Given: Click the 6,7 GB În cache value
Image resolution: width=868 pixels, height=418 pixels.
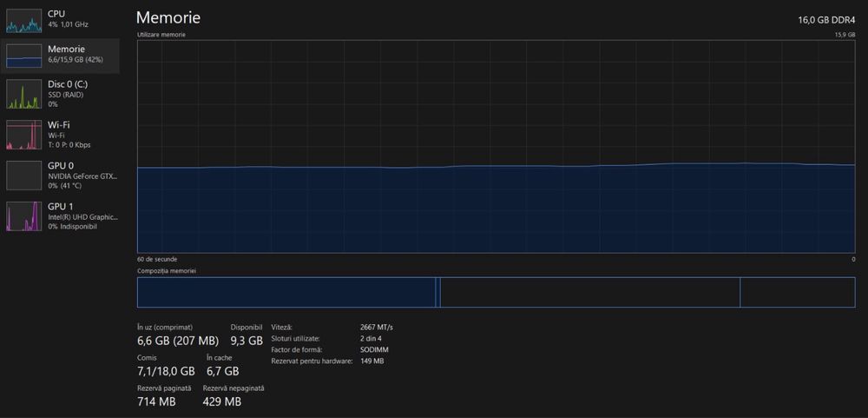Looking at the screenshot, I should click(222, 371).
